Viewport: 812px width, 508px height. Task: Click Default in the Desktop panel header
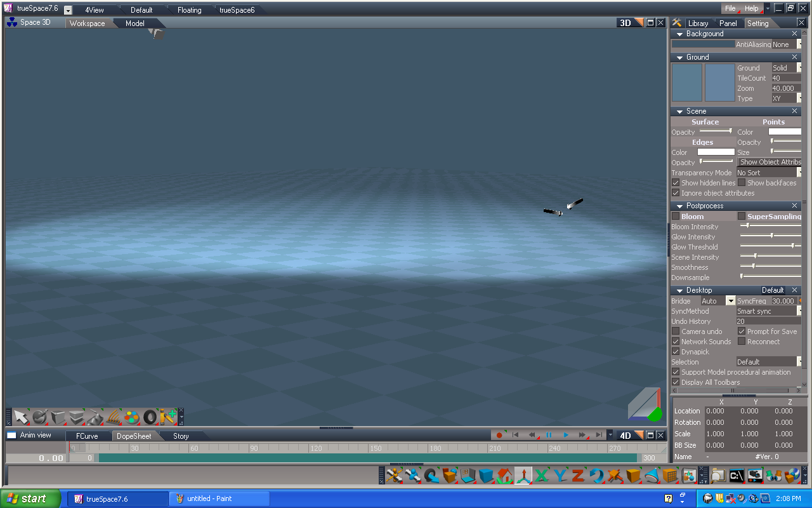(773, 290)
